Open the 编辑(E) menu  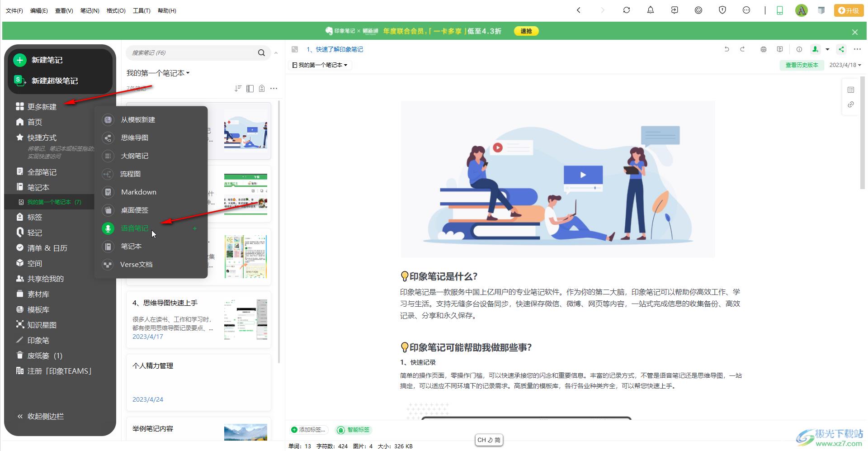click(x=39, y=10)
